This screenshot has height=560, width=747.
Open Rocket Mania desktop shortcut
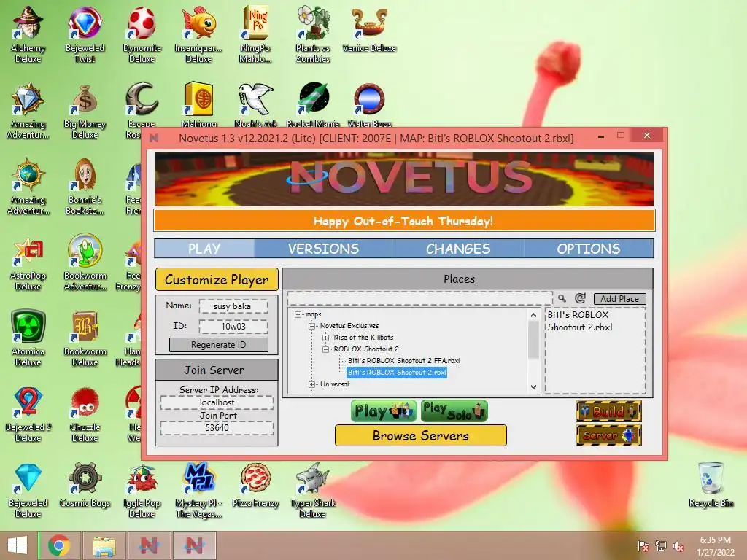tap(313, 105)
